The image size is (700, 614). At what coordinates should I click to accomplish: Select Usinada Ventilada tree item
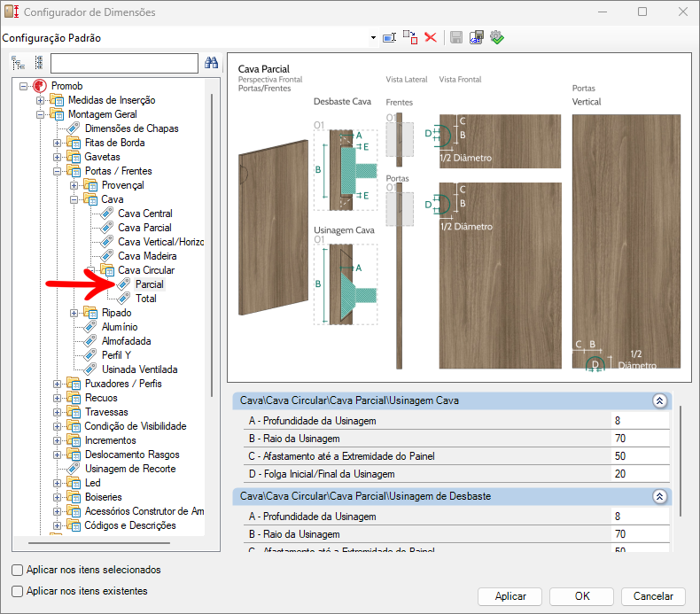(x=140, y=369)
